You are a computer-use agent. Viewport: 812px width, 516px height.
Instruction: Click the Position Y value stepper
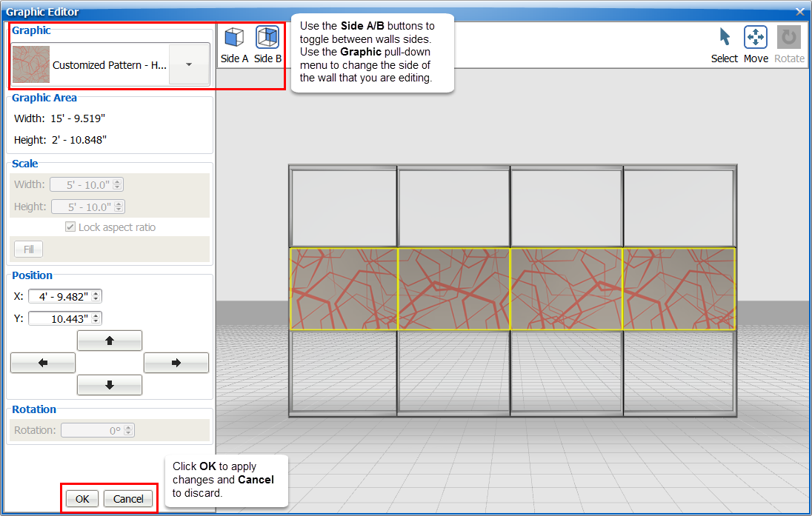tap(96, 318)
